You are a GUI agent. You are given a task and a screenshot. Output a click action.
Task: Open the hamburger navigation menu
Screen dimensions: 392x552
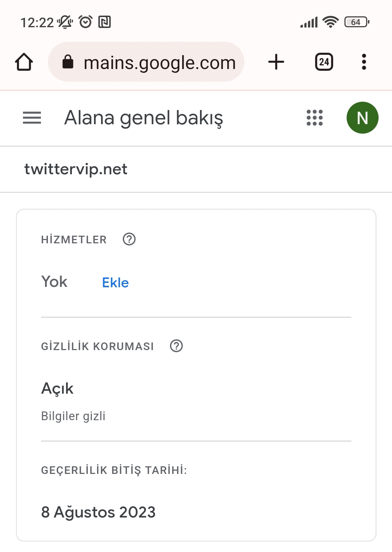32,118
